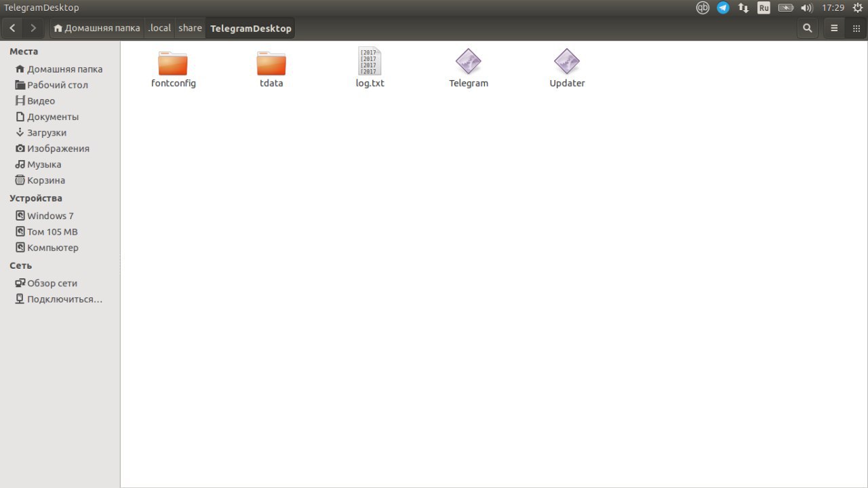Click the Telegram file name label
Image resolution: width=868 pixels, height=488 pixels.
pos(469,83)
